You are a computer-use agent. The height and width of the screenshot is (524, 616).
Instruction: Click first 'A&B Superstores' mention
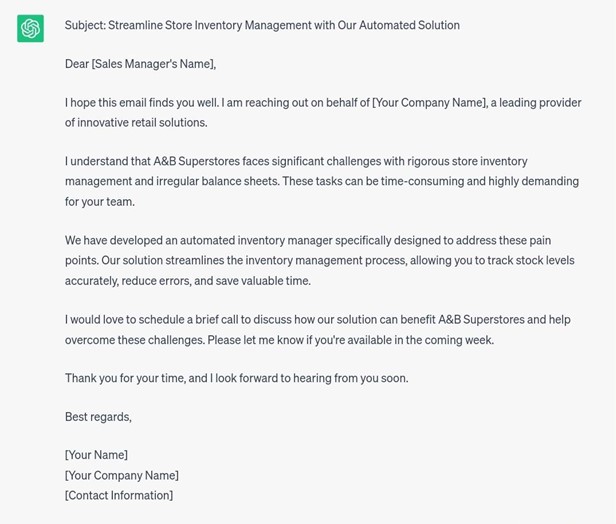coord(196,161)
